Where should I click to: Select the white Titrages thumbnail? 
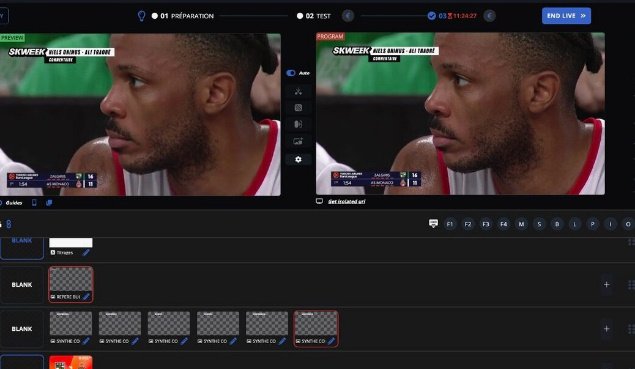71,243
